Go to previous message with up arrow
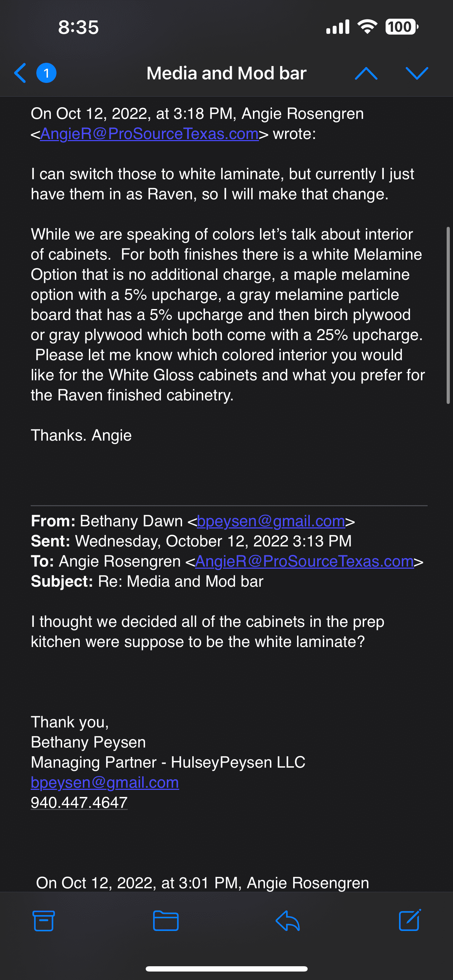 coord(366,73)
